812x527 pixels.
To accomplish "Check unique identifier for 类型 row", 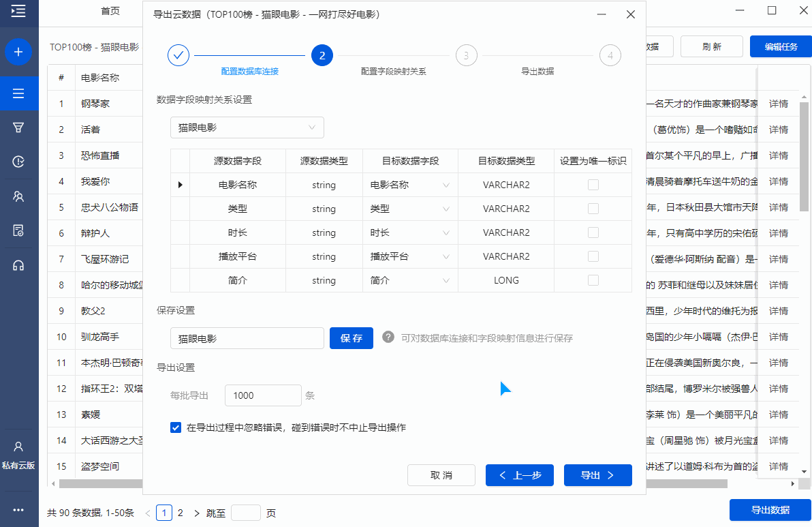I will [593, 209].
